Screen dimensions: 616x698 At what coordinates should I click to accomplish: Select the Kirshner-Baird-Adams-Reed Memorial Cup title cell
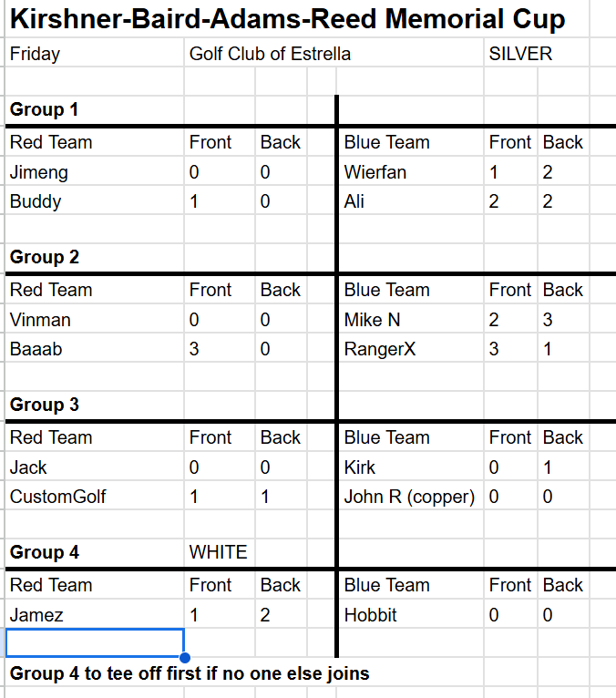tap(287, 19)
